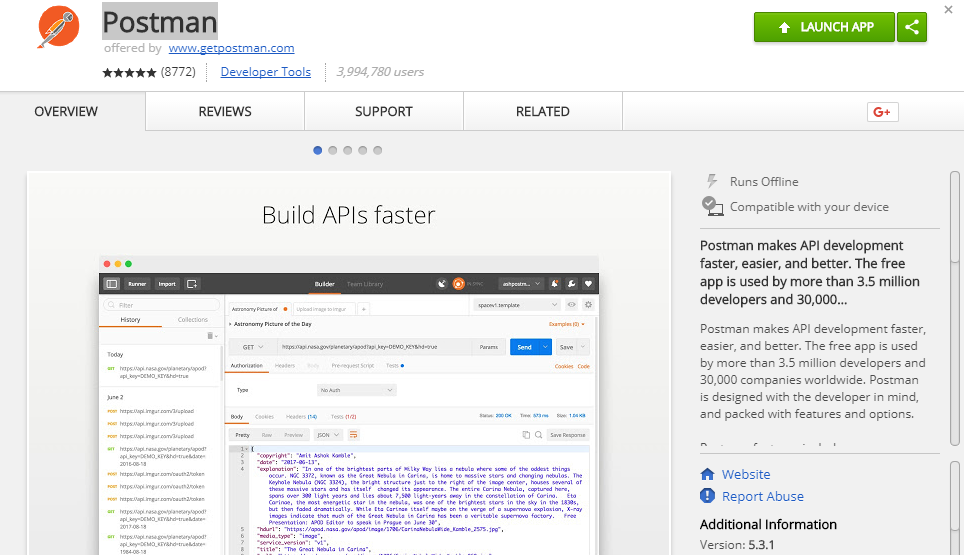Select the fifth carousel dot
The height and width of the screenshot is (555, 964).
point(377,150)
